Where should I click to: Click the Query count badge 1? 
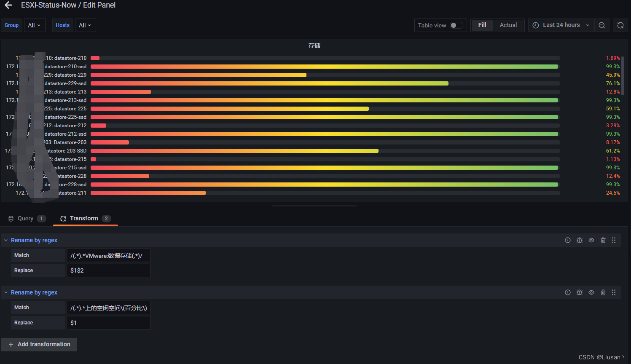[x=41, y=218]
